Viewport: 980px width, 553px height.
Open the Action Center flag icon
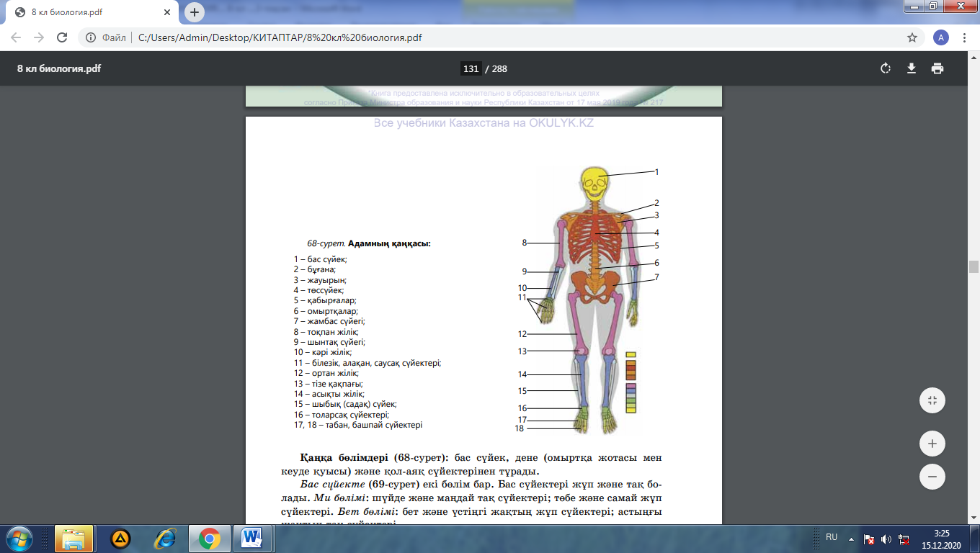[x=870, y=539]
